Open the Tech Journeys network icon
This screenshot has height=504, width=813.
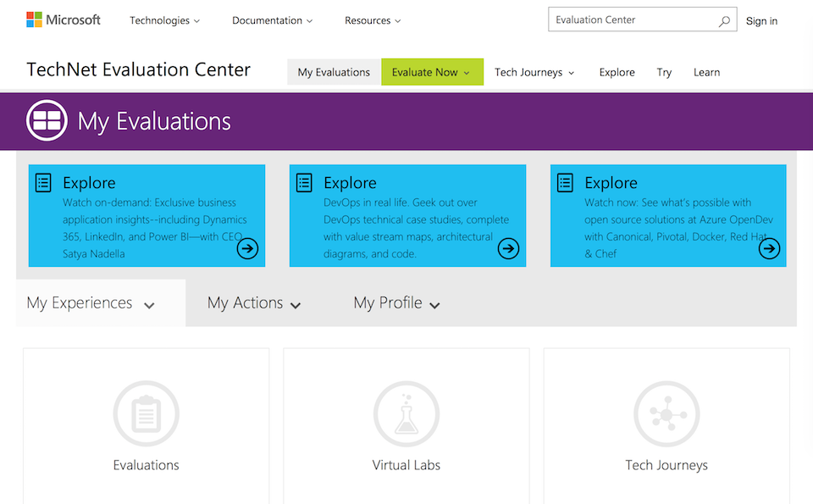coord(666,414)
